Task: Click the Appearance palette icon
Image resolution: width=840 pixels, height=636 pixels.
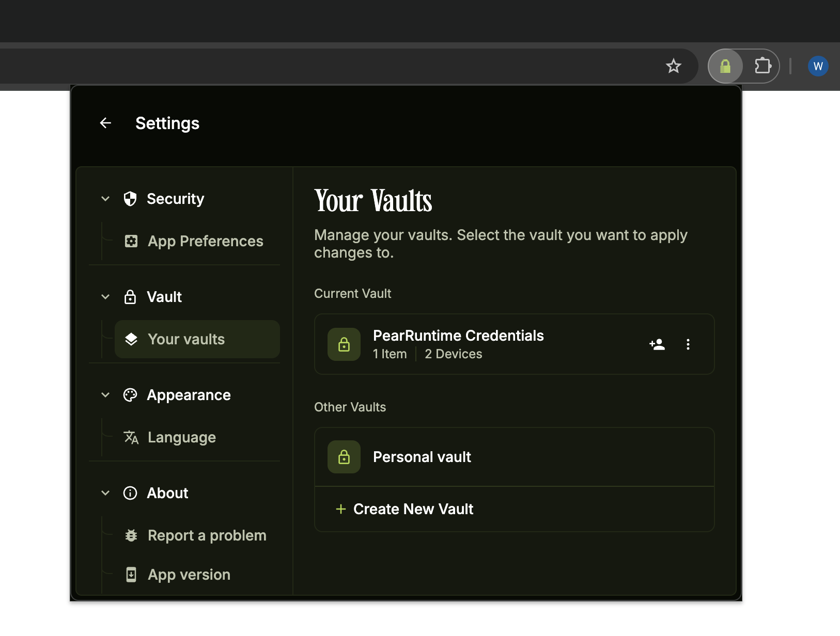Action: point(130,395)
